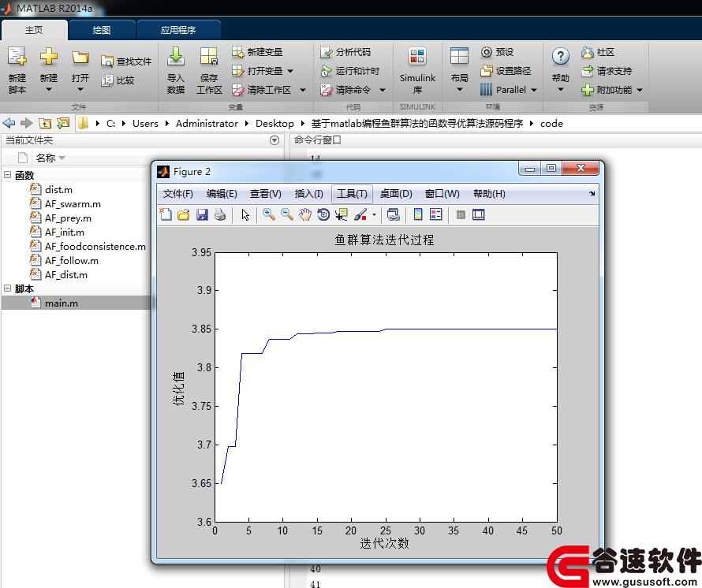Click the Open folder (打开) icon
Viewport: 702px width, 588px height.
pos(80,58)
